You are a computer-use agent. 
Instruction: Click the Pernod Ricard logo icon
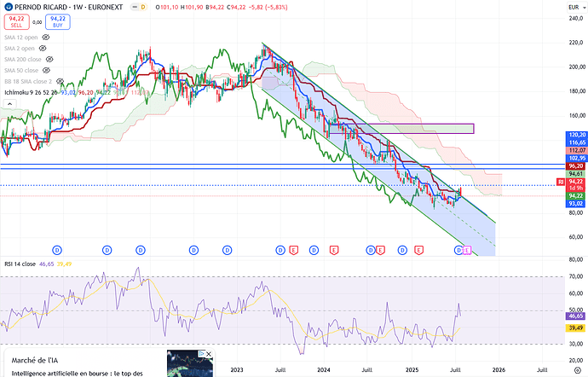(x=8, y=7)
